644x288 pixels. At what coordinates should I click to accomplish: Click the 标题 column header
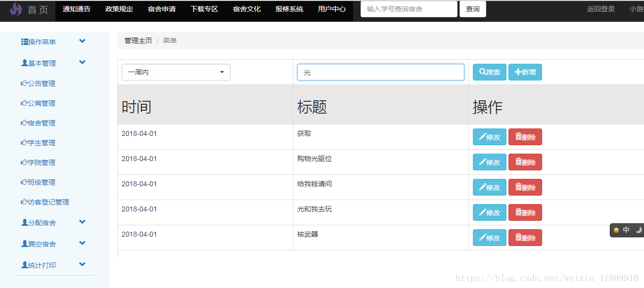pos(312,107)
